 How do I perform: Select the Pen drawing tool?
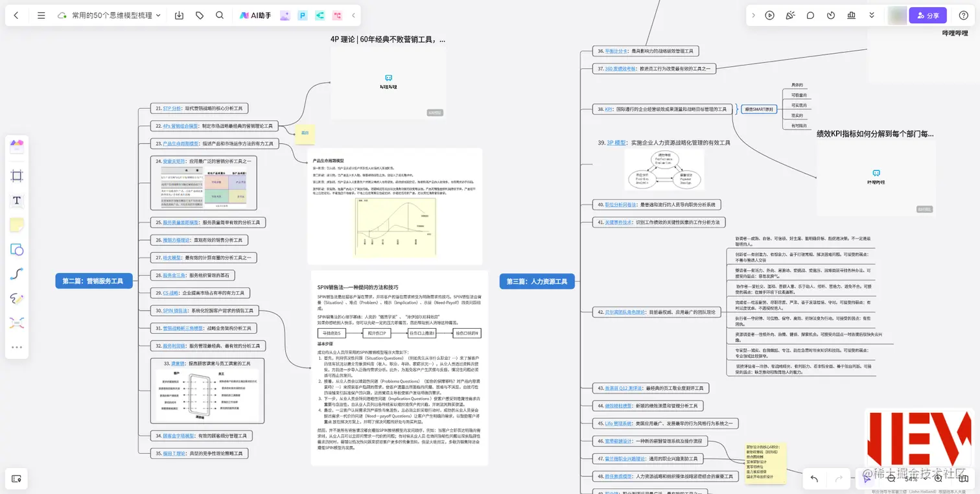[x=17, y=298]
